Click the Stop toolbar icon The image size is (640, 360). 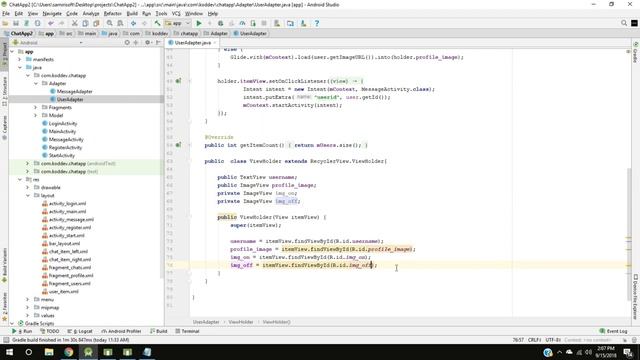tap(264, 23)
